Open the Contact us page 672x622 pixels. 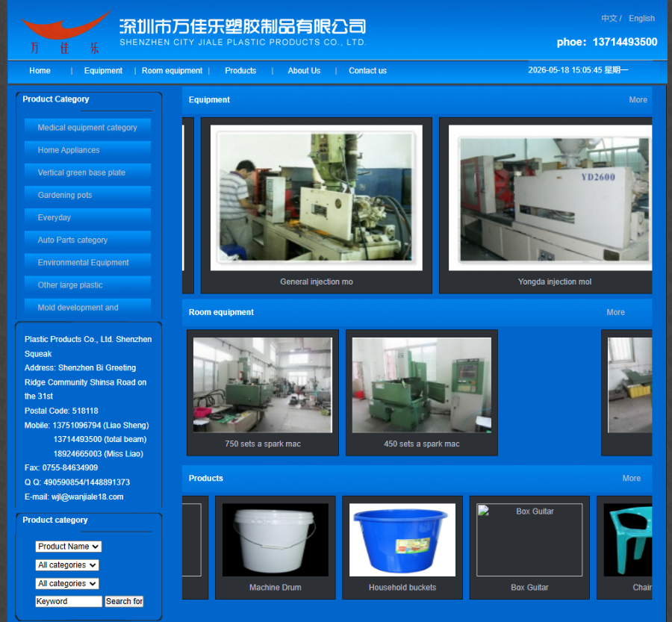367,71
